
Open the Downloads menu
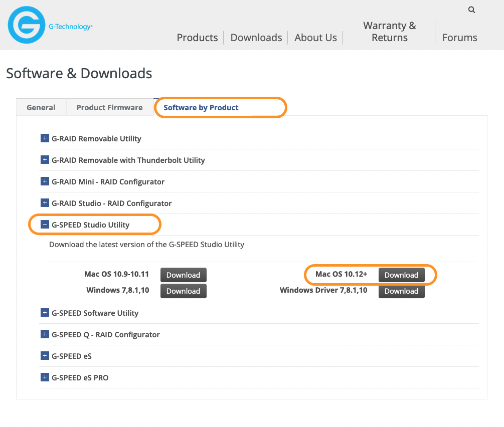click(x=256, y=38)
